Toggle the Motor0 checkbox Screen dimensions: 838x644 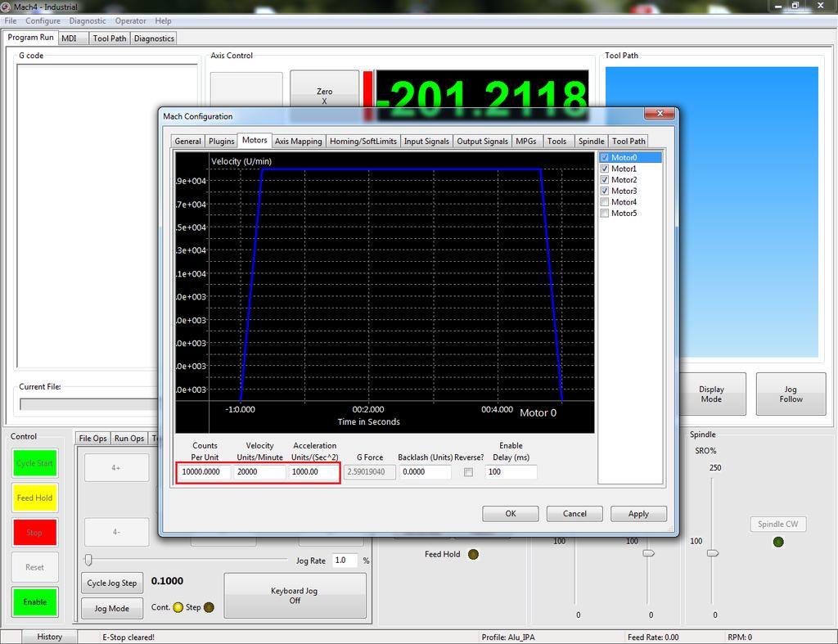(x=605, y=158)
